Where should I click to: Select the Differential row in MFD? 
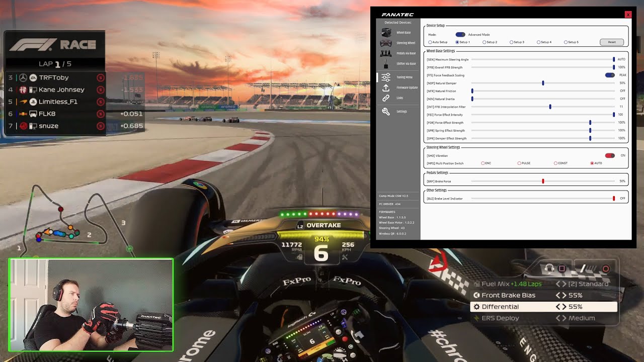click(543, 307)
